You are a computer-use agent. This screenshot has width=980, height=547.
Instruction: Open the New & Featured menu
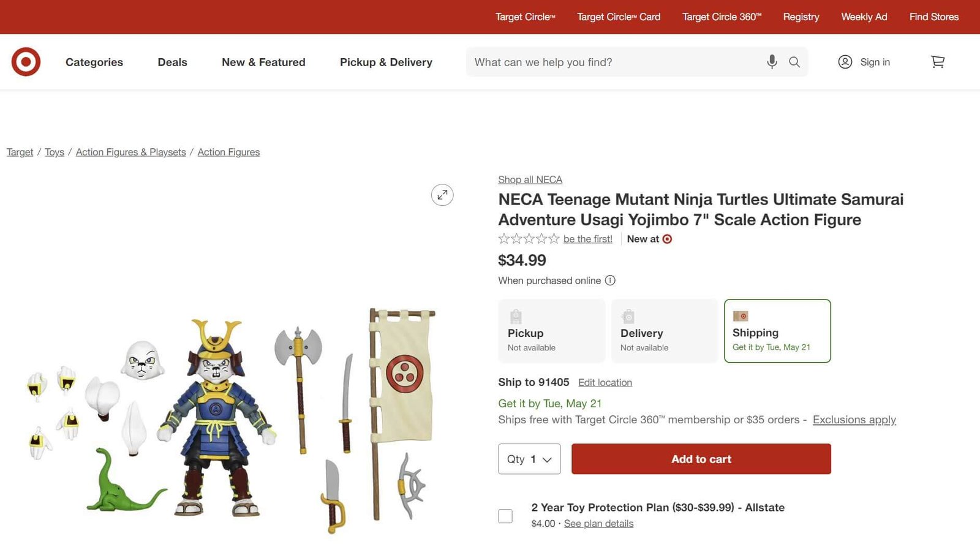263,62
